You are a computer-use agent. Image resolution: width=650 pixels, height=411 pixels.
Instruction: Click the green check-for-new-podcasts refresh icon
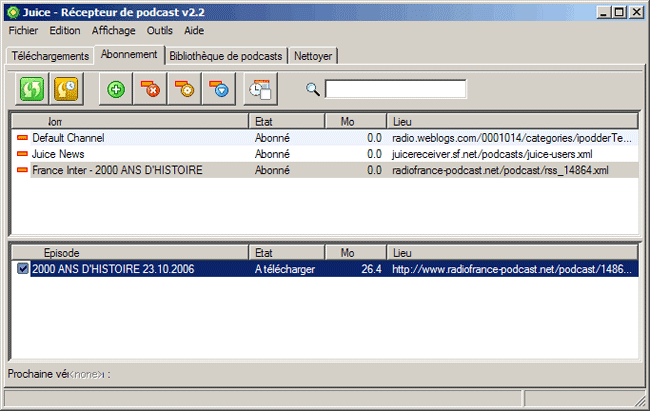click(32, 88)
